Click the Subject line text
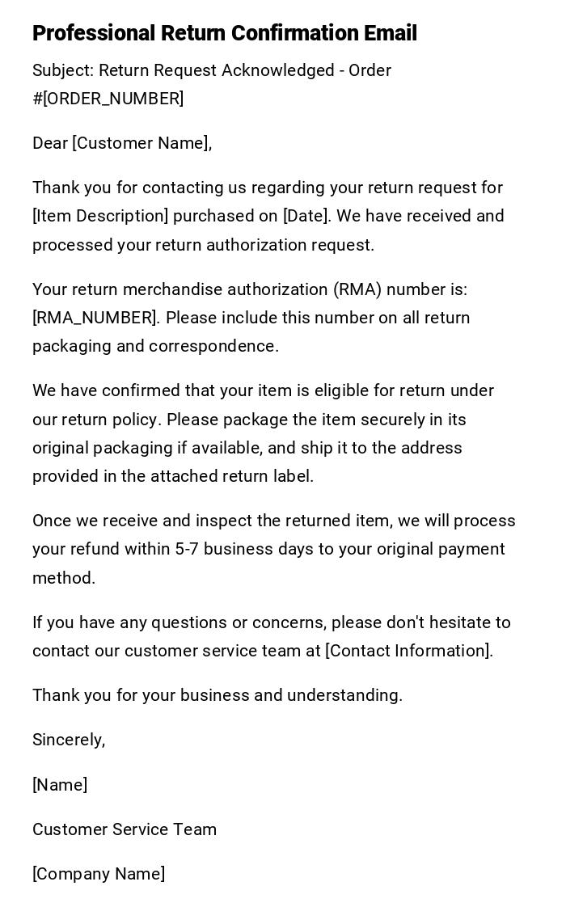The image size is (566, 924). (x=212, y=70)
